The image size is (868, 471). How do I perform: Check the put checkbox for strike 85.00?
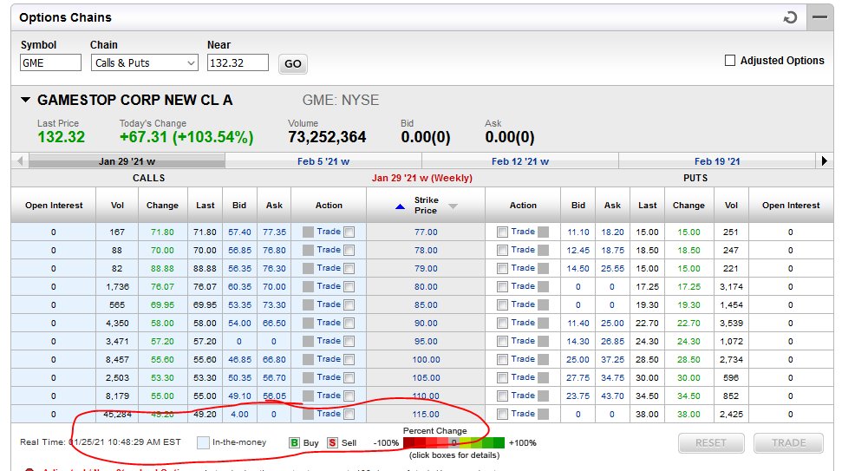coord(502,305)
